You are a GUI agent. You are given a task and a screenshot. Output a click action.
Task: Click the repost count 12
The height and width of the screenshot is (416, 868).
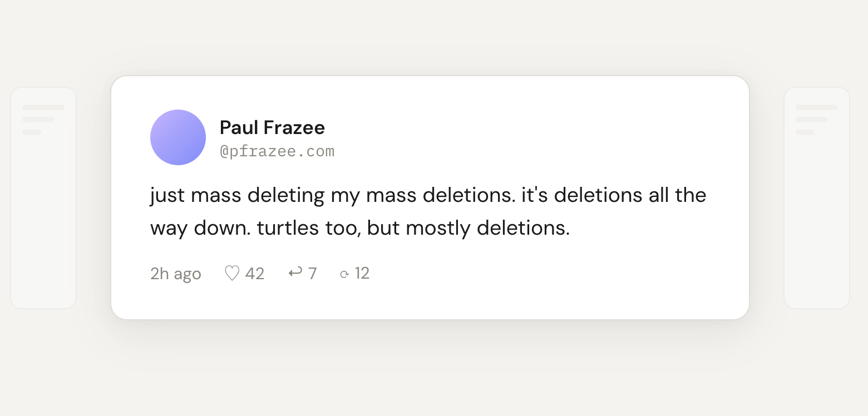click(362, 273)
